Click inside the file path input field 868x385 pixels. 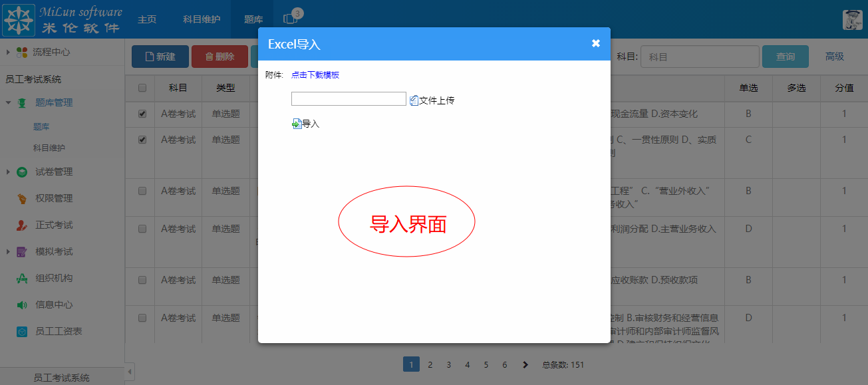point(348,98)
